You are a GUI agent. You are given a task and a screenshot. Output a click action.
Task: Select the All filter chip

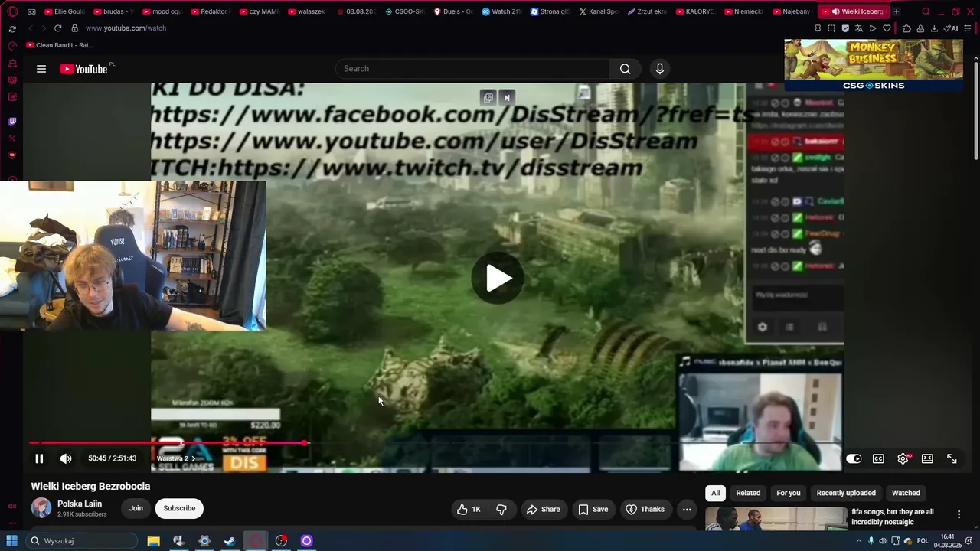[716, 493]
